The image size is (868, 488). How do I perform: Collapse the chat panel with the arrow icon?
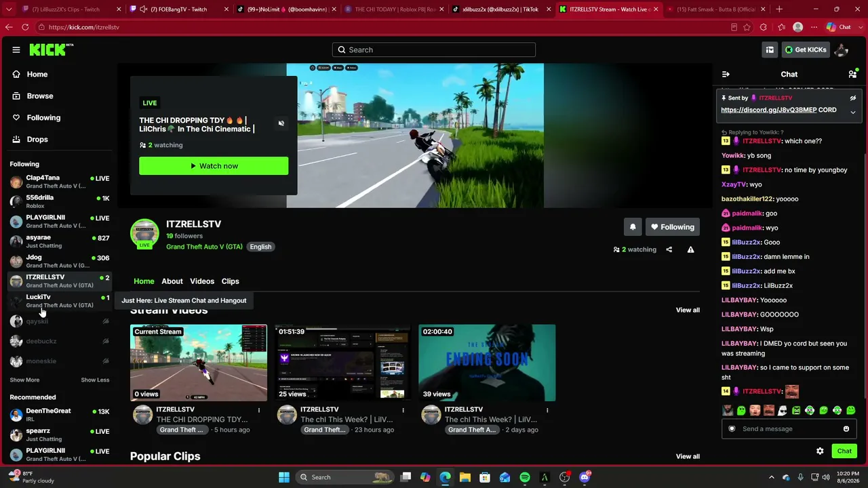[726, 75]
